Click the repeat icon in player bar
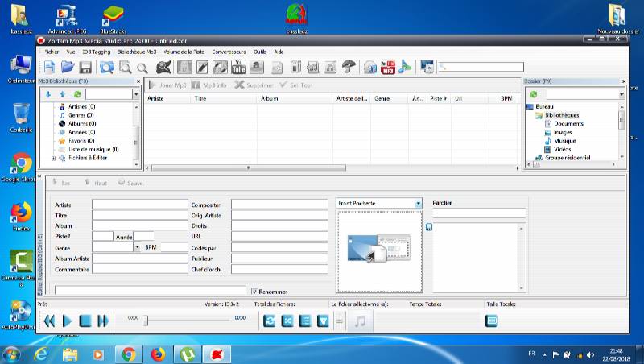Image resolution: width=644 pixels, height=364 pixels. coord(270,321)
